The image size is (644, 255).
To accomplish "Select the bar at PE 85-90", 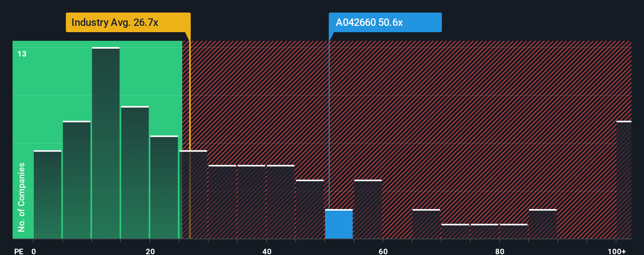I will [x=543, y=224].
